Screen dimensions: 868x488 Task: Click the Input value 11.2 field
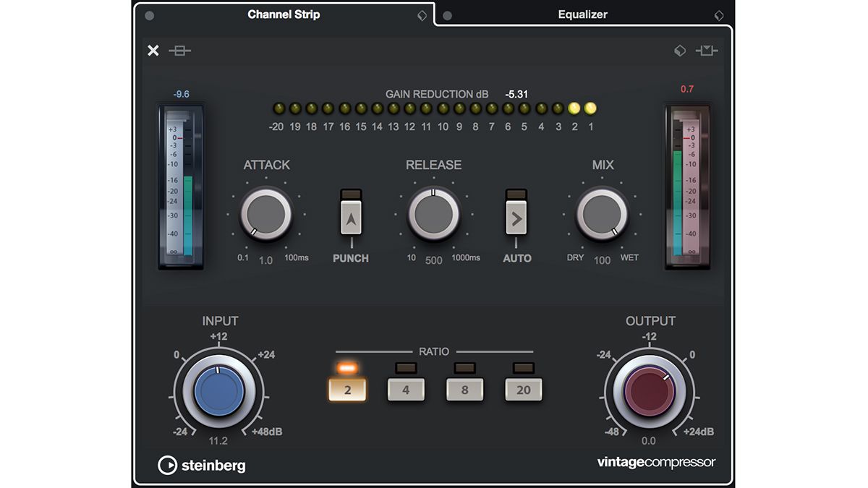[218, 440]
